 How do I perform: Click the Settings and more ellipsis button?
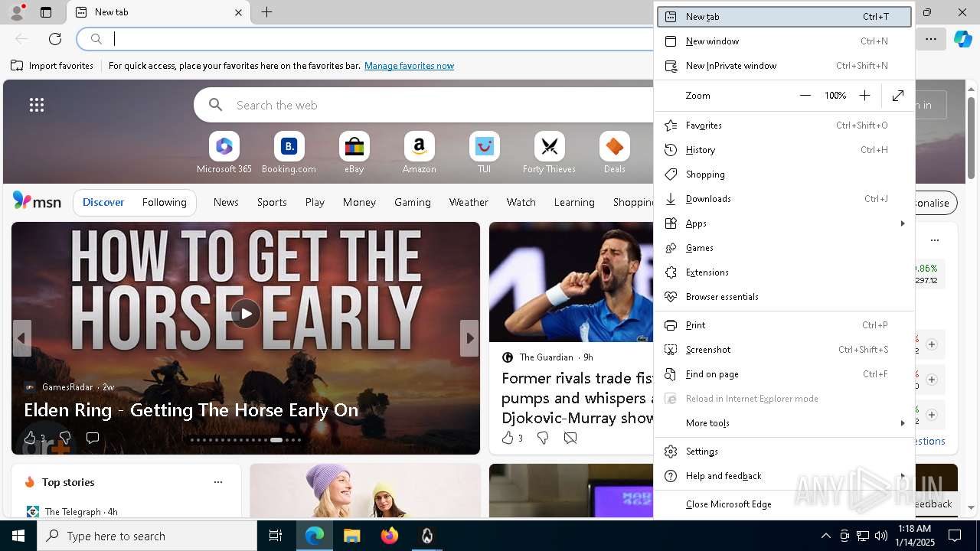[931, 39]
